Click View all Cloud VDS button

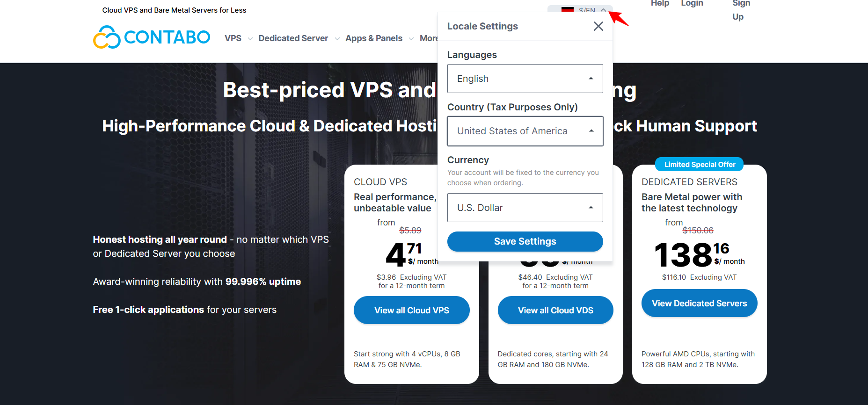[555, 310]
